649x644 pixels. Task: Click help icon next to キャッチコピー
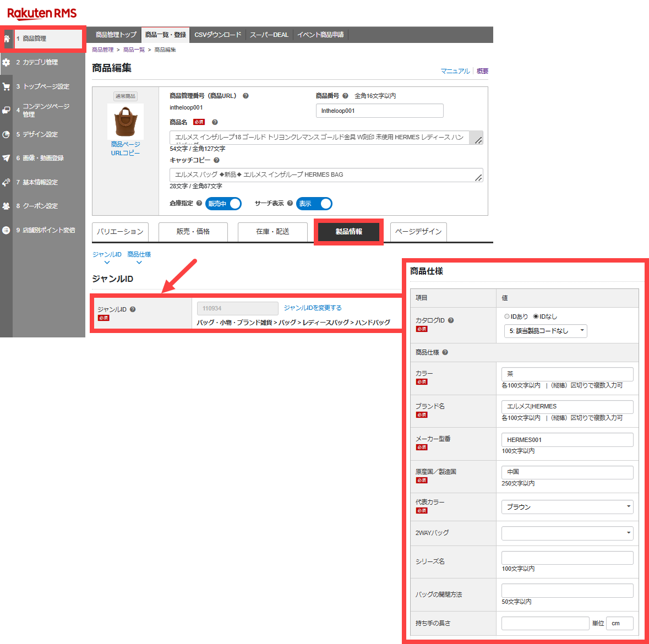216,160
